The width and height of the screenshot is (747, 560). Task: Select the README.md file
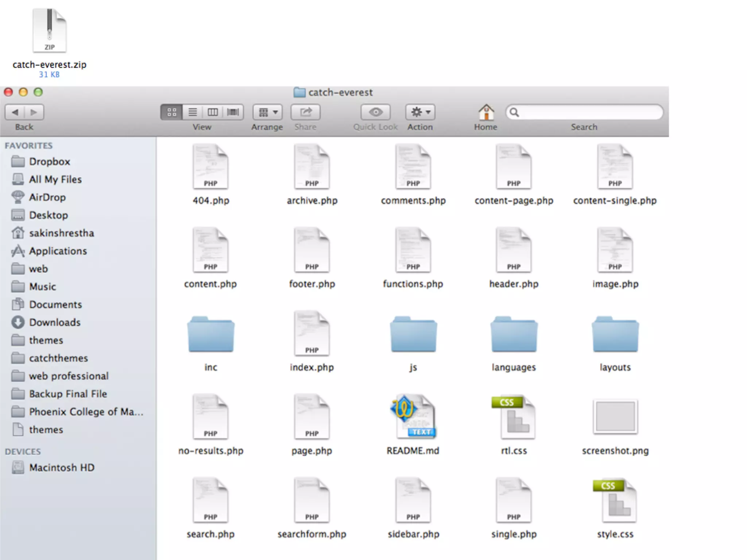(x=413, y=417)
